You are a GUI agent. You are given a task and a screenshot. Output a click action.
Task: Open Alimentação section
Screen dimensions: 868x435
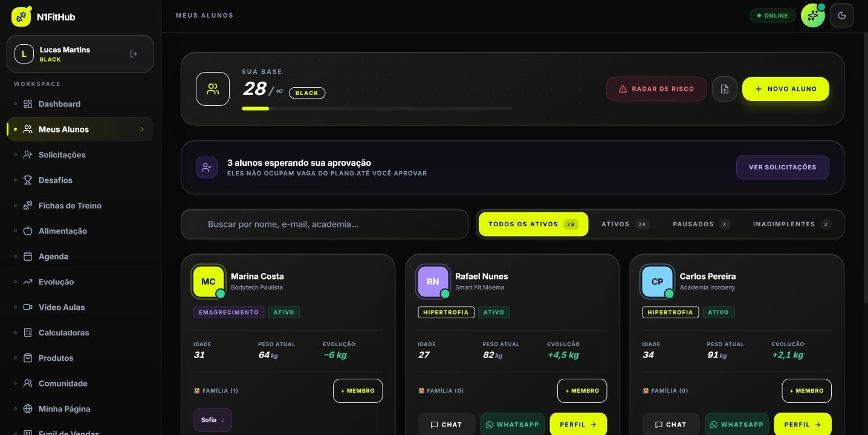click(80, 231)
